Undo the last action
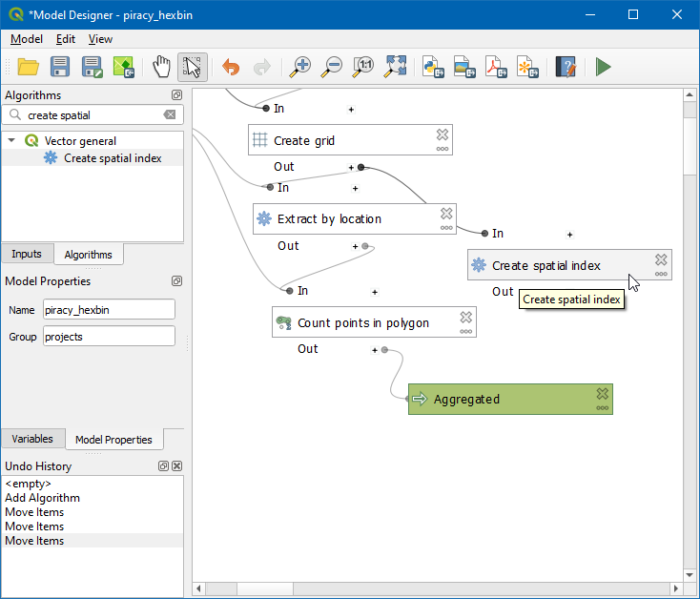 [x=231, y=67]
